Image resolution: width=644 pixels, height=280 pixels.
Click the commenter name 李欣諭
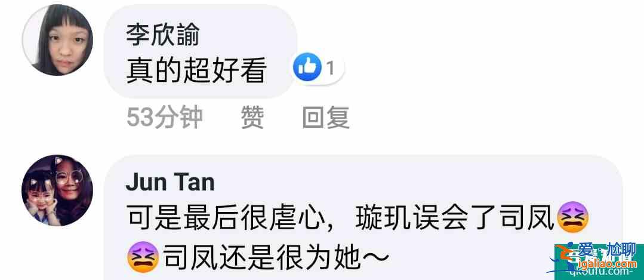(x=163, y=35)
